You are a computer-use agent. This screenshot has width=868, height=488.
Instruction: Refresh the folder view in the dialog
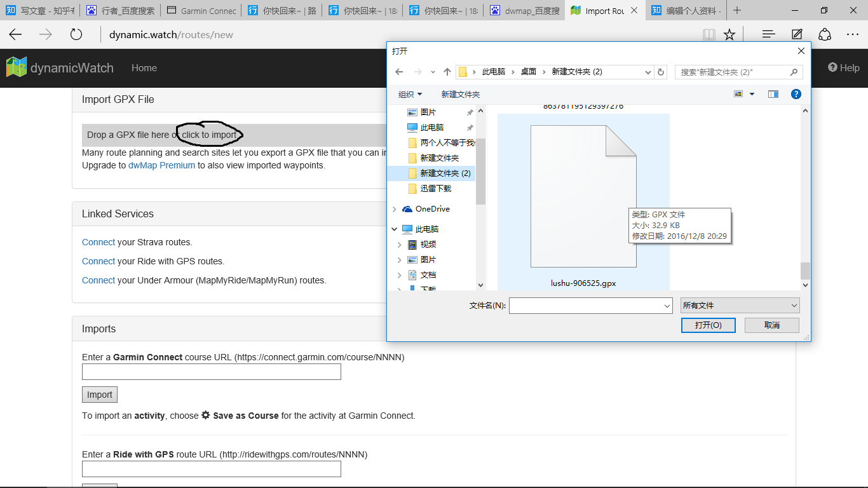[661, 72]
